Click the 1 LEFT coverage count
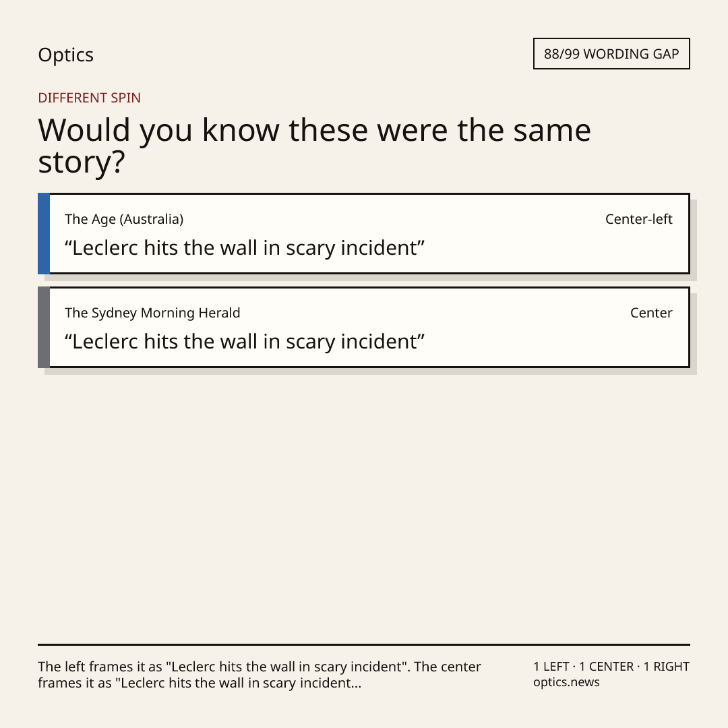 click(x=551, y=667)
